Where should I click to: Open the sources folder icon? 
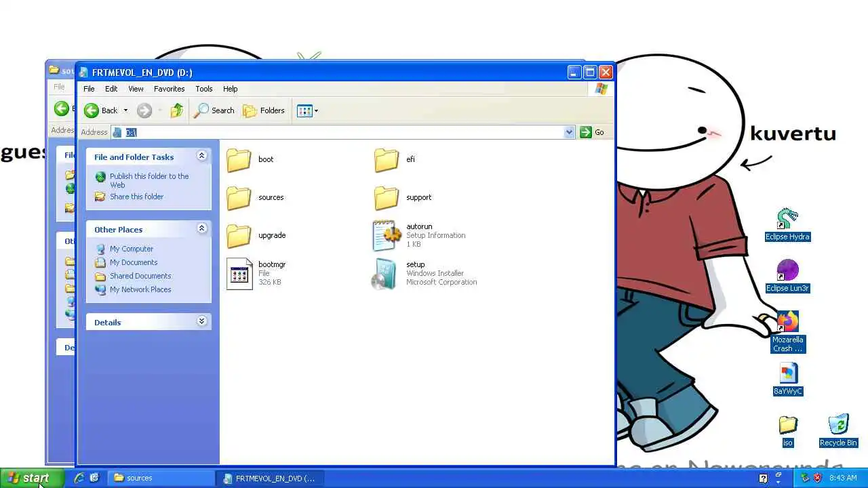(239, 198)
